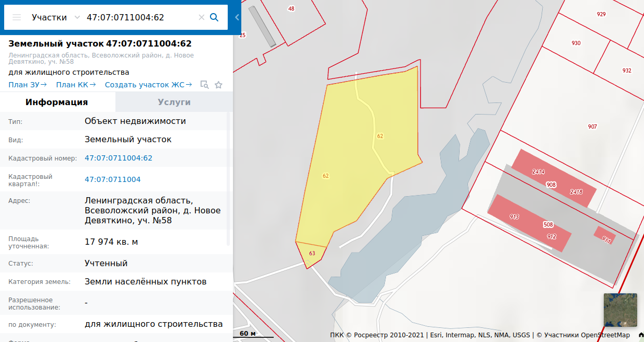Add parcel to favorites with star icon
This screenshot has height=342, width=644.
point(219,85)
